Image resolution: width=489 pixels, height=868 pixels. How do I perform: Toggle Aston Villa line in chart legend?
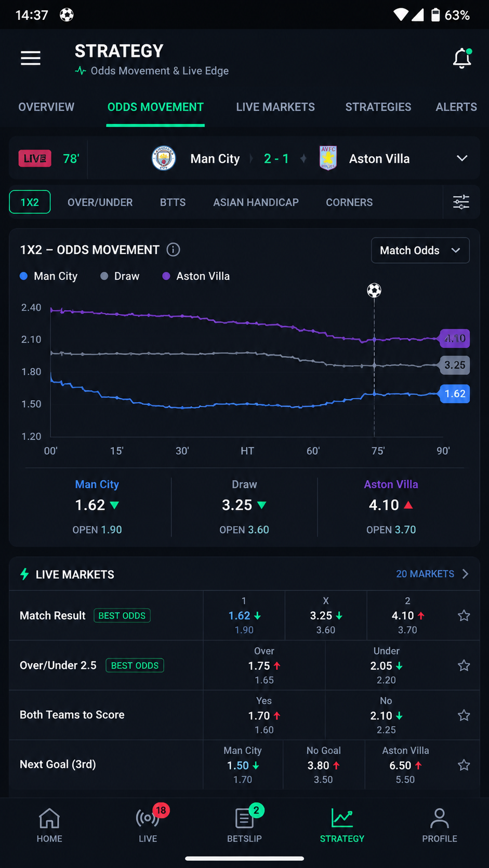(196, 276)
